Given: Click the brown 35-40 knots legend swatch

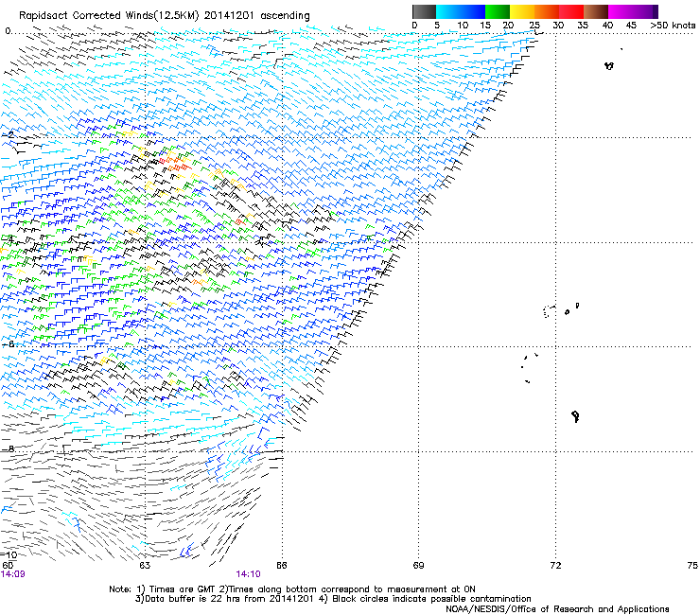Looking at the screenshot, I should click(596, 11).
